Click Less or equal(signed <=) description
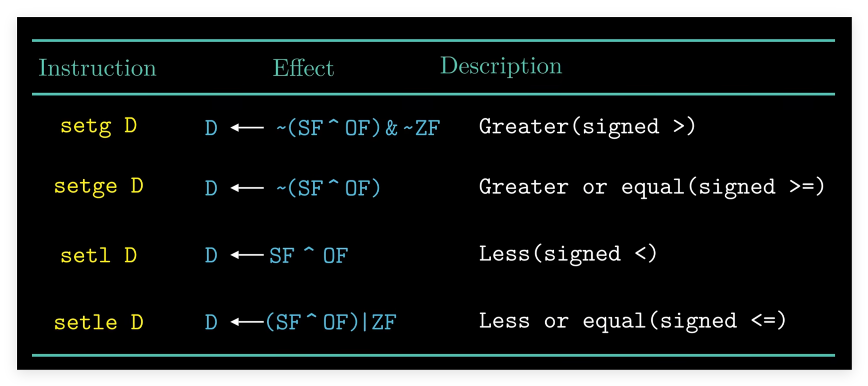868x386 pixels. [633, 321]
